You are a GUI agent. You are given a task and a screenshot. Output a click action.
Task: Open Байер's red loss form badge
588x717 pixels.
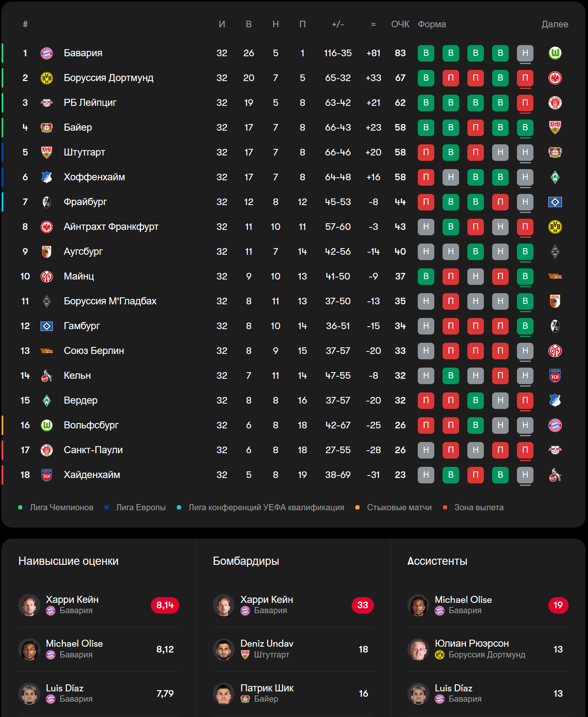476,127
